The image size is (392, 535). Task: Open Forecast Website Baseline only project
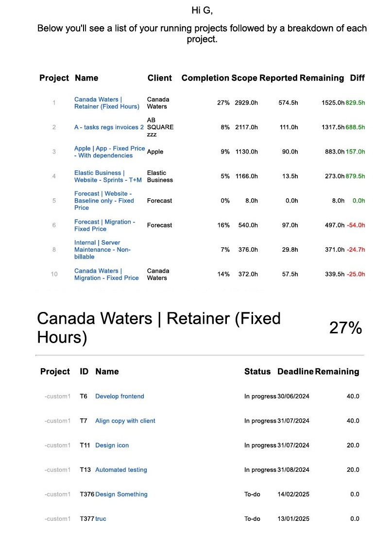(104, 201)
